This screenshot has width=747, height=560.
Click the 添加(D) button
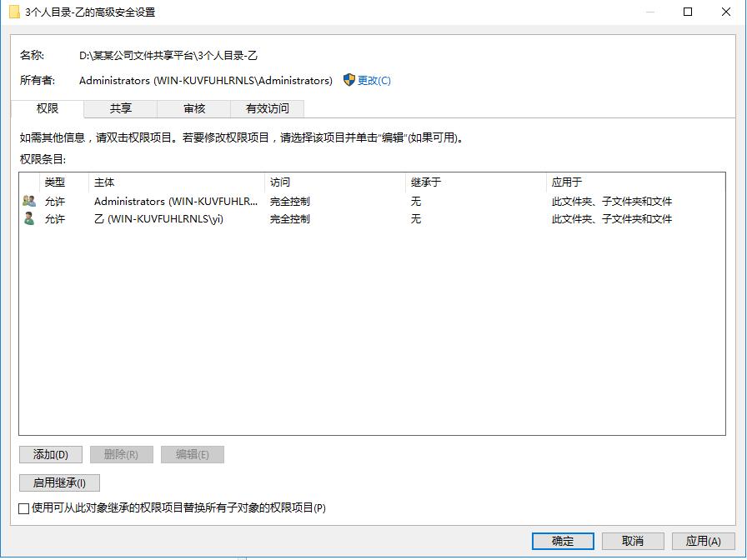(50, 454)
